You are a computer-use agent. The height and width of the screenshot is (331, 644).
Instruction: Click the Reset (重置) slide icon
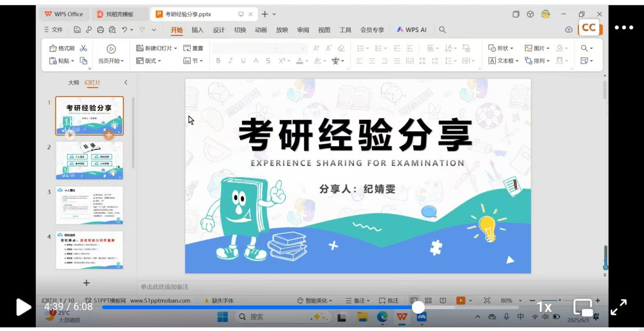[x=193, y=48]
